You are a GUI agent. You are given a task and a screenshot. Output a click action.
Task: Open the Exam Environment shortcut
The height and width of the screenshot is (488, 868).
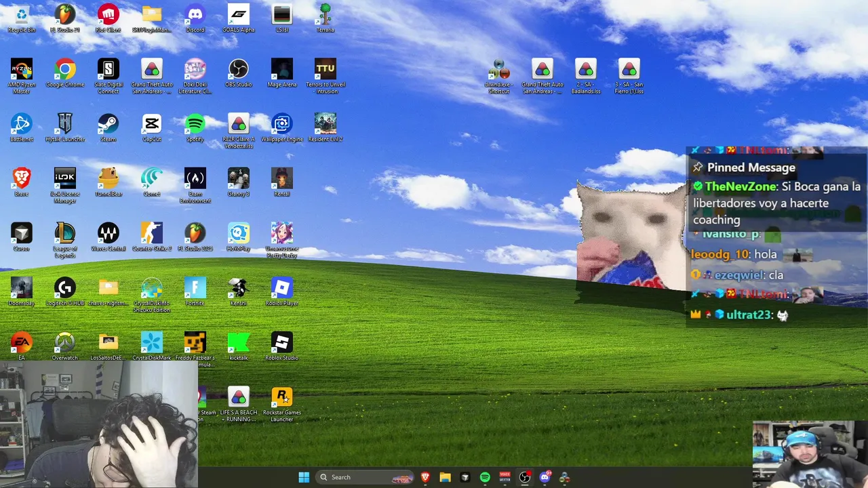click(x=195, y=186)
